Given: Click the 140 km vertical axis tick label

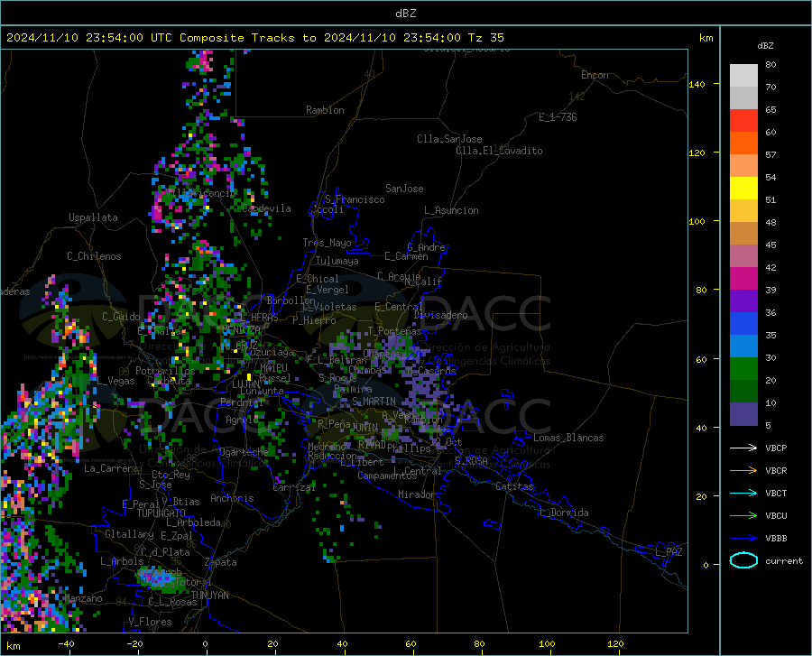Looking at the screenshot, I should coord(697,84).
